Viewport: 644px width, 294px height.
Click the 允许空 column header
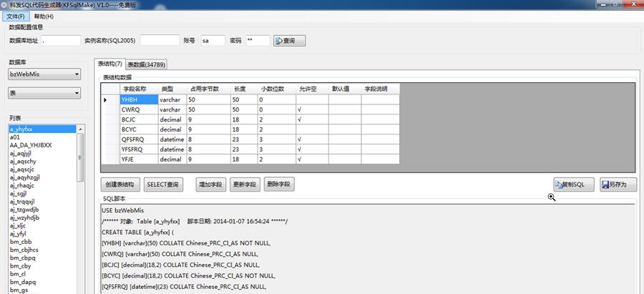312,89
